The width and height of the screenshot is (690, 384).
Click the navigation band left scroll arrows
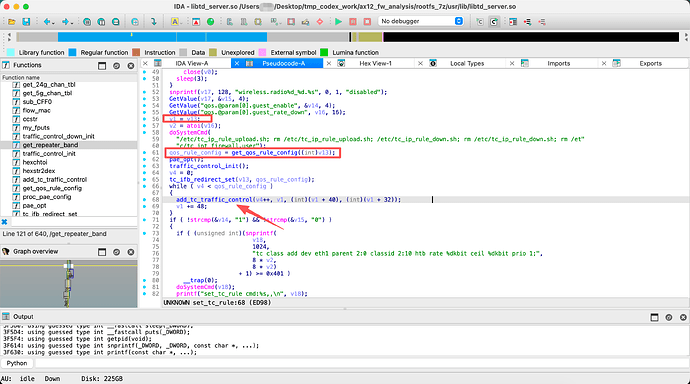pyautogui.click(x=9, y=37)
